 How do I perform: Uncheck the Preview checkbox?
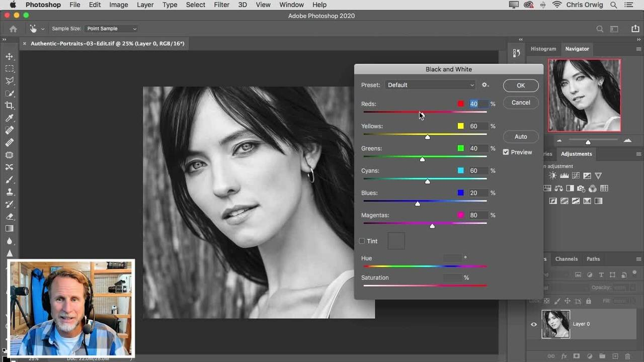pos(506,152)
